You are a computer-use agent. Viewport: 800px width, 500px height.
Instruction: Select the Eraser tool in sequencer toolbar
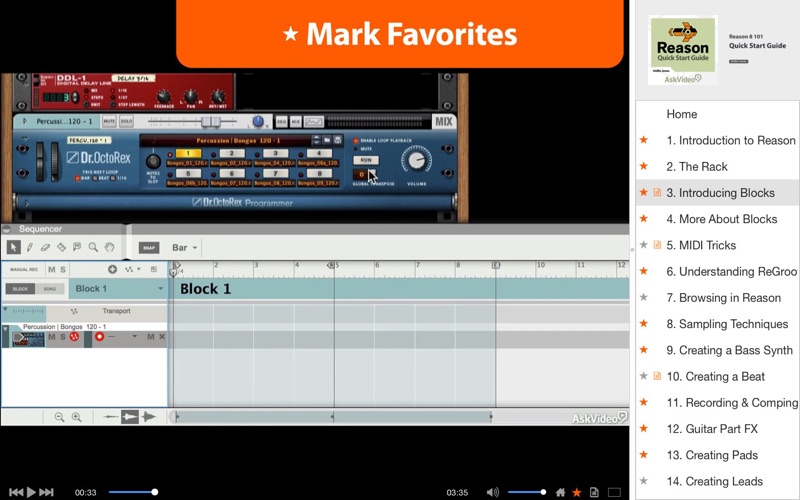coord(45,247)
